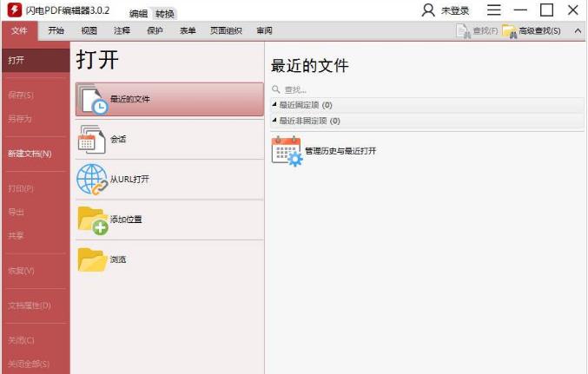588x374 pixels.
Task: Collapse the ribbon with the chevron arrow
Action: (x=578, y=31)
